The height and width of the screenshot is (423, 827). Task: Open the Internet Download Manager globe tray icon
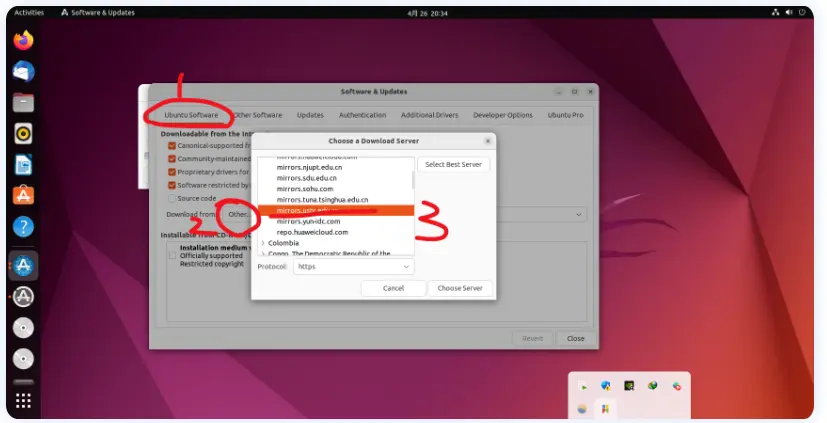[653, 386]
